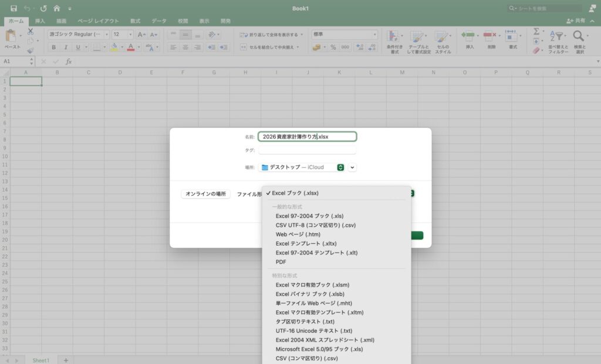Image resolution: width=601 pixels, height=364 pixels.
Task: Click the 名前 file name input field
Action: point(307,137)
